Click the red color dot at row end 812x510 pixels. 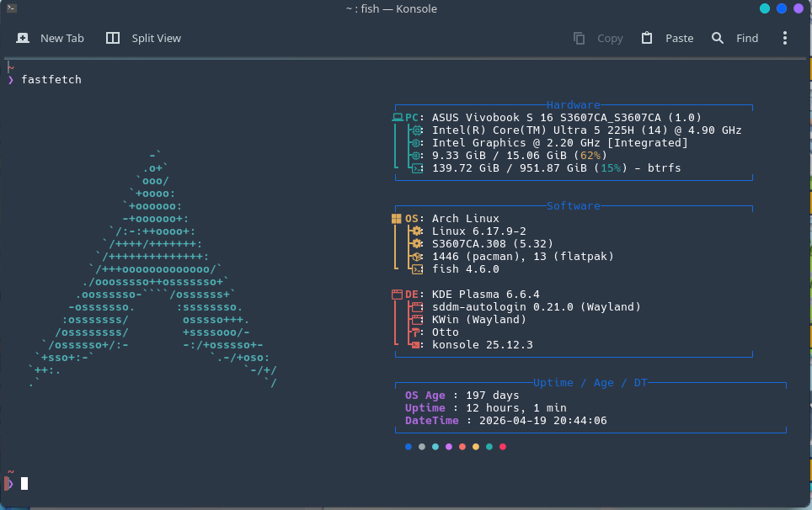pyautogui.click(x=503, y=447)
